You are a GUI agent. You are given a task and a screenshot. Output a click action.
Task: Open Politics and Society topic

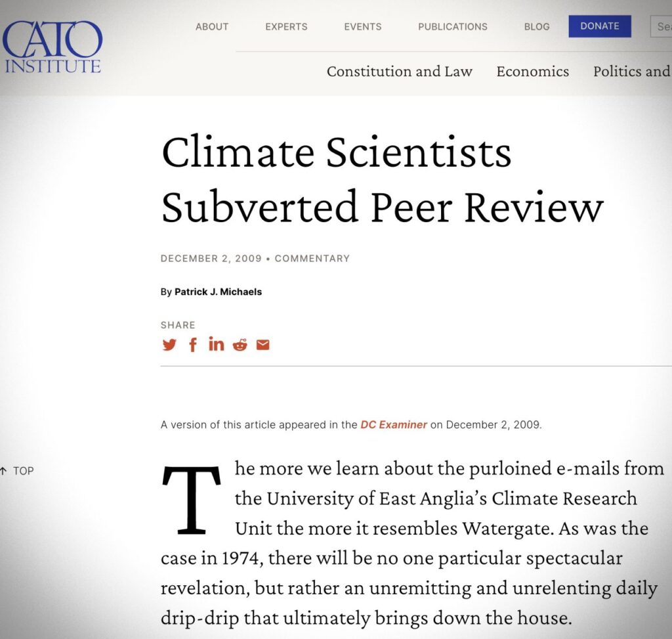tap(632, 71)
